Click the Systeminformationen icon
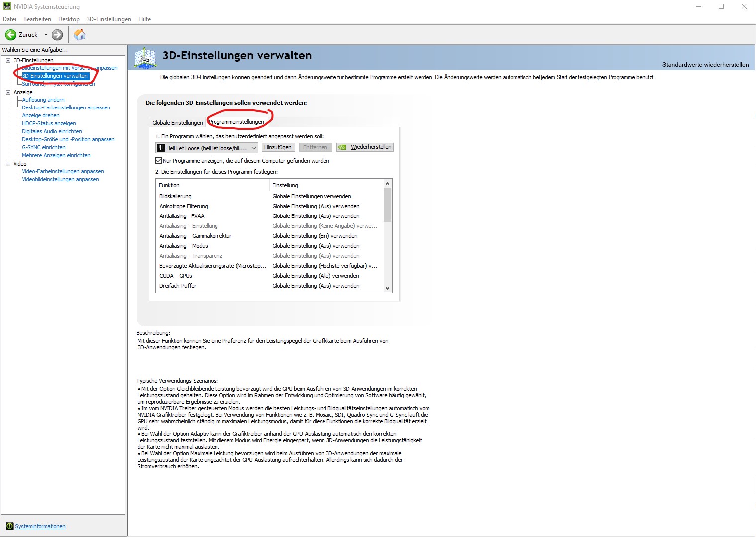This screenshot has width=756, height=537. click(x=9, y=526)
